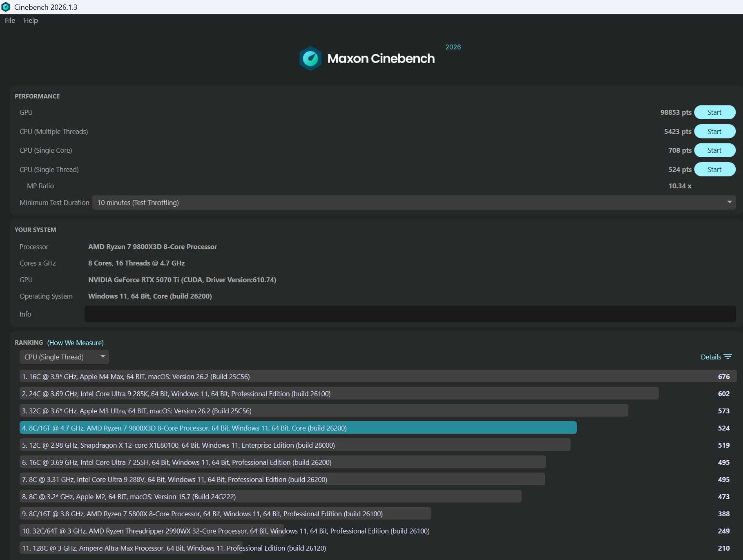
Task: Click the ranking score 249
Action: tap(724, 531)
